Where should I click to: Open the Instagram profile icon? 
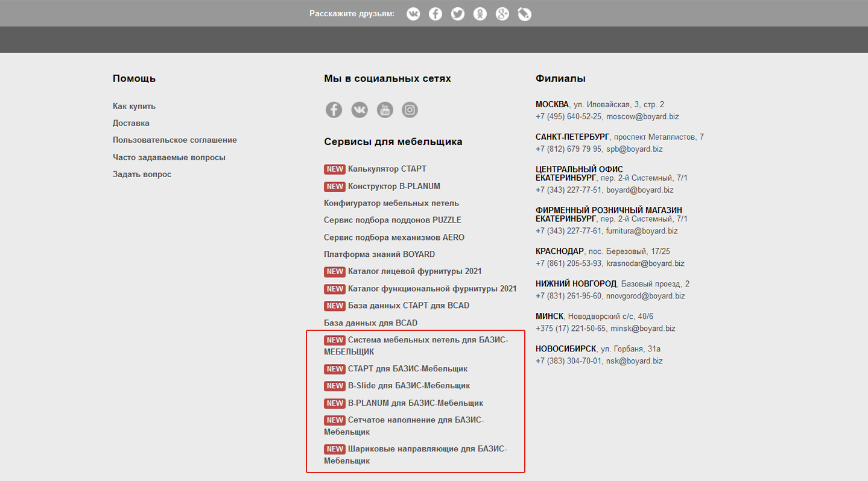pyautogui.click(x=410, y=110)
